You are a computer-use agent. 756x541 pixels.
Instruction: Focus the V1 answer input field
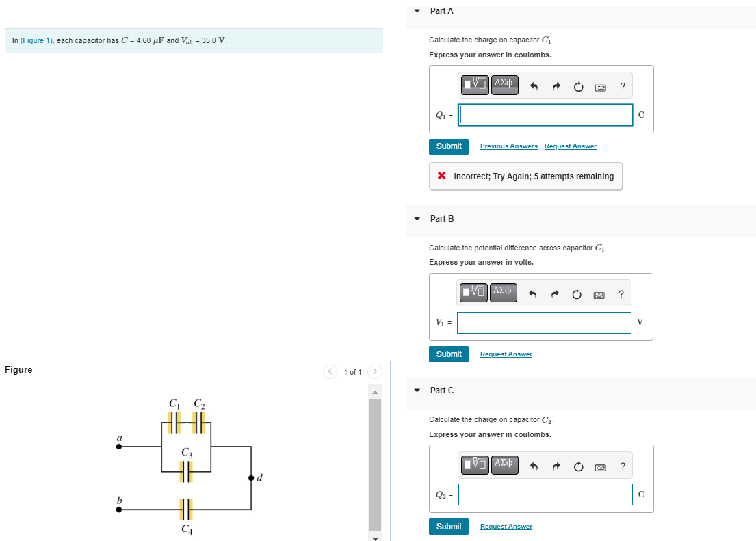pyautogui.click(x=544, y=323)
